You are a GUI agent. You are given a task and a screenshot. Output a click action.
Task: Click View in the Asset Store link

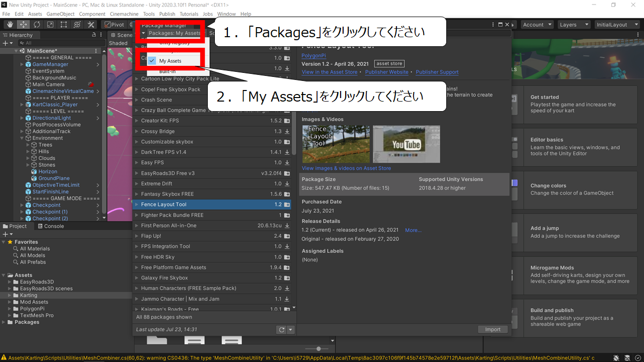point(330,72)
